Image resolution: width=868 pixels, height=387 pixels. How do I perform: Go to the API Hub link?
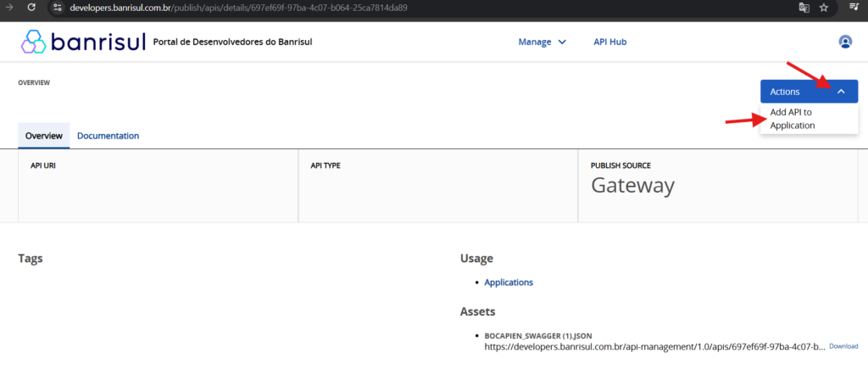609,42
